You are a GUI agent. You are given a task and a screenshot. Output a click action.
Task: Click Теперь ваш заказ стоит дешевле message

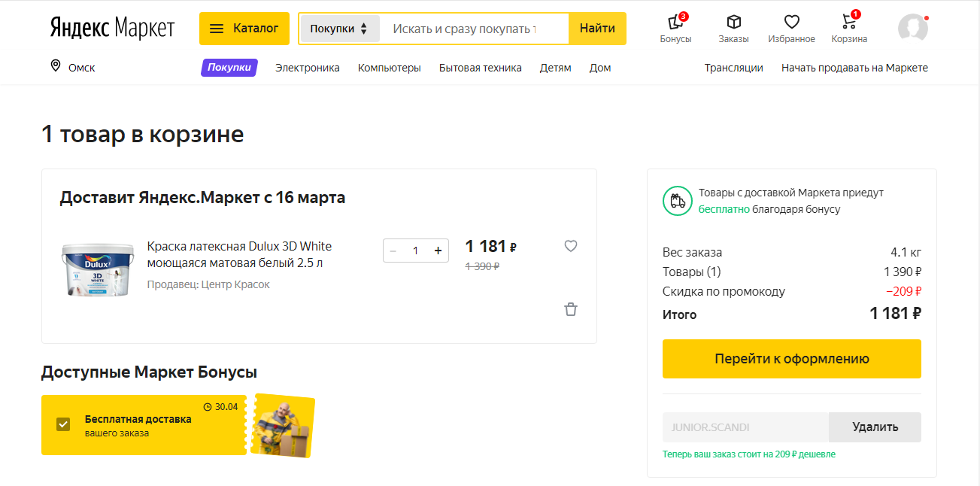click(x=749, y=454)
